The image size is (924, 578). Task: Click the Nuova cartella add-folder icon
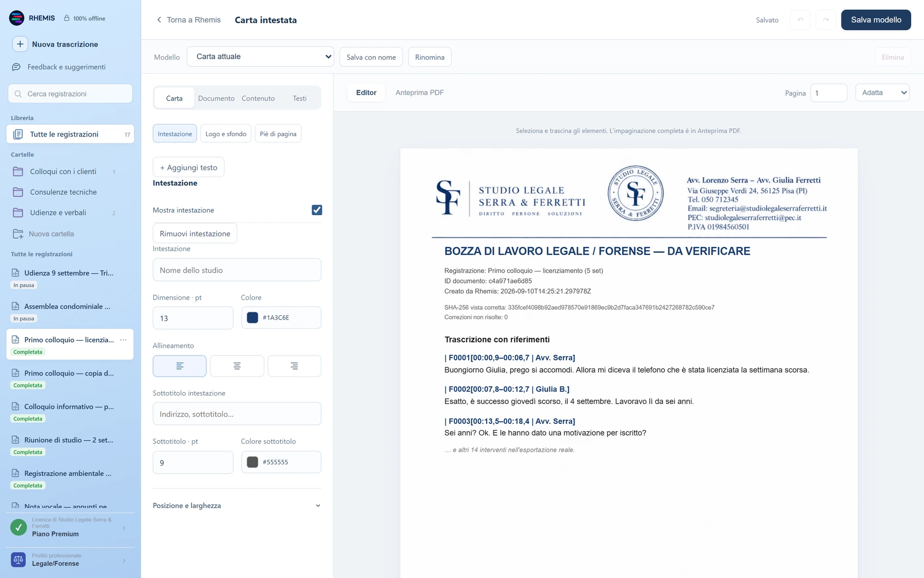click(18, 234)
